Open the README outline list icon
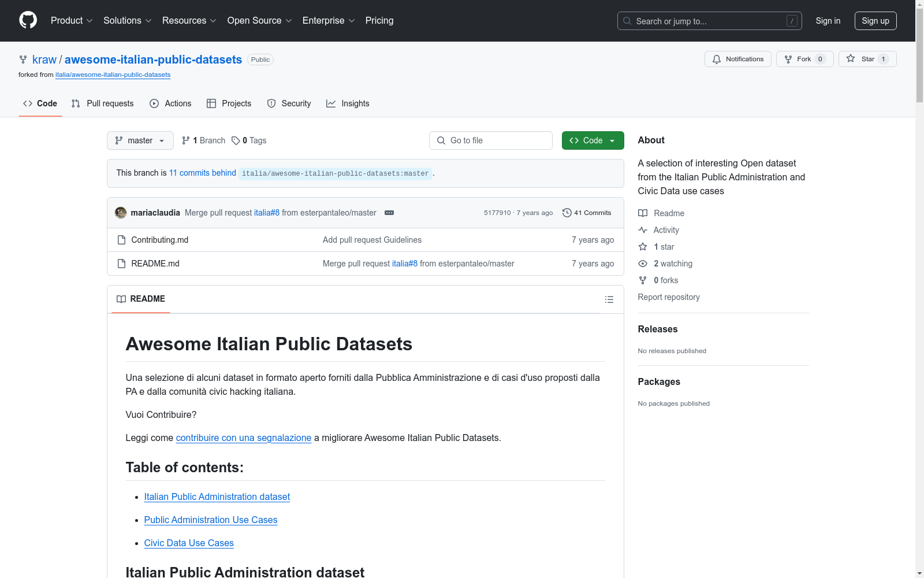The image size is (924, 578). tap(609, 299)
